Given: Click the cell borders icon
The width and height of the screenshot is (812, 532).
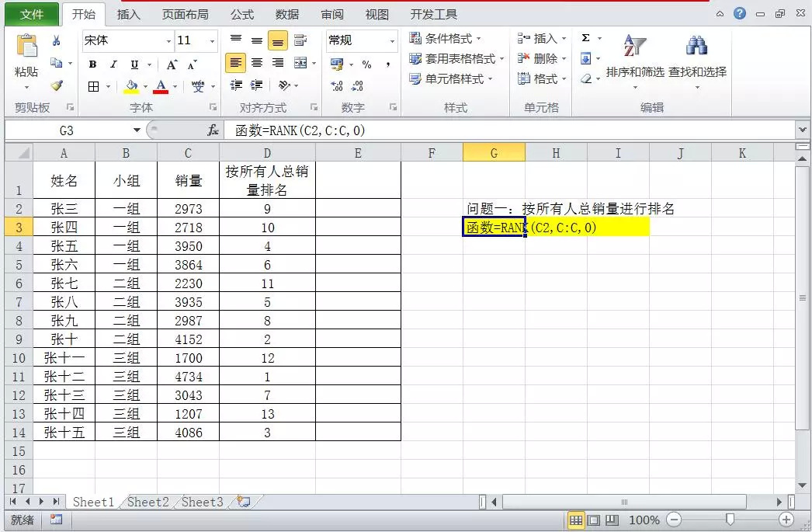Looking at the screenshot, I should click(94, 86).
